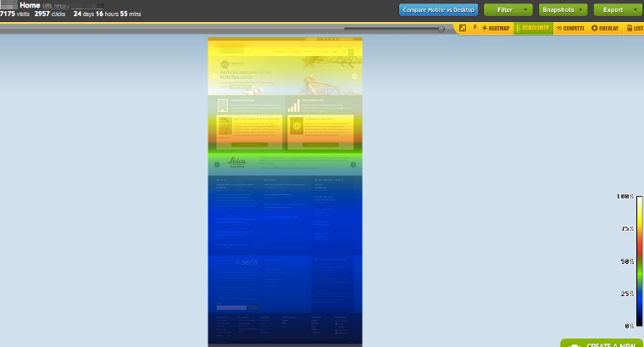Click the 7175 visits count

[x=14, y=14]
